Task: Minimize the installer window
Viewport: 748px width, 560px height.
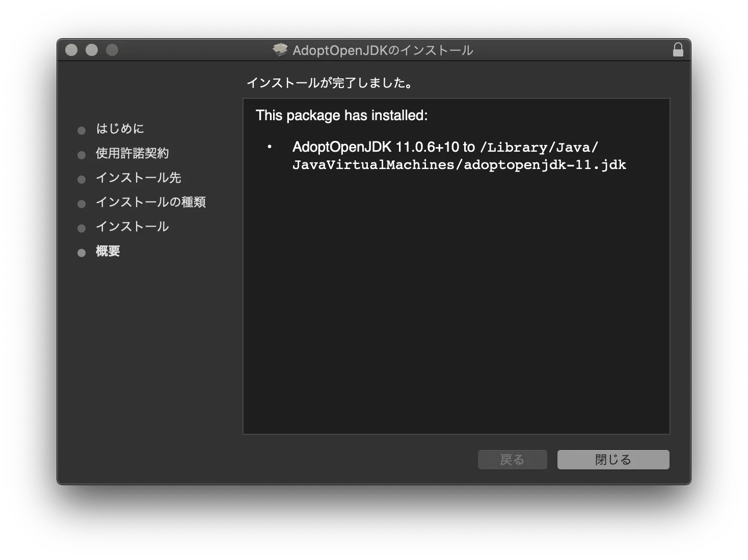Action: point(92,50)
